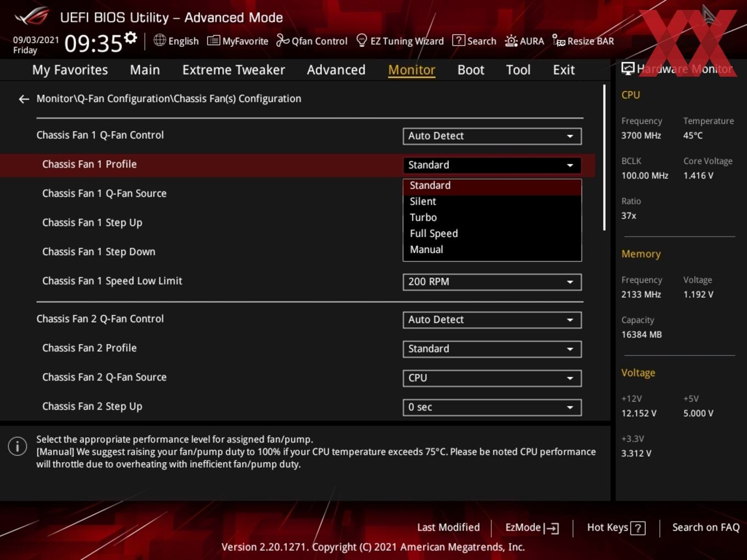Click the 09:35 clock display
This screenshot has width=747, height=560.
93,43
